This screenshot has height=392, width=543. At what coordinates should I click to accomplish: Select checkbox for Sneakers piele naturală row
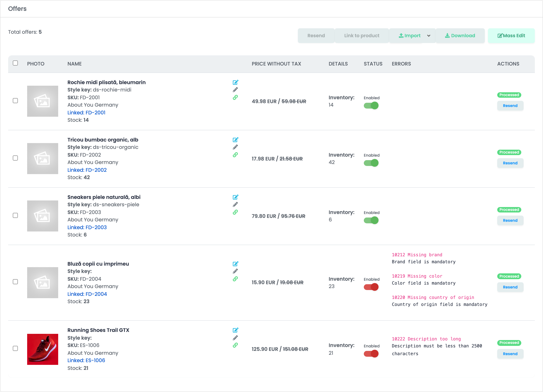click(15, 215)
